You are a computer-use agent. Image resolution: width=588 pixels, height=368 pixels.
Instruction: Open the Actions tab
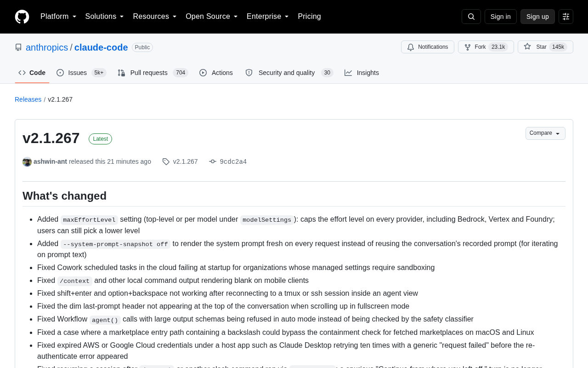(x=216, y=73)
